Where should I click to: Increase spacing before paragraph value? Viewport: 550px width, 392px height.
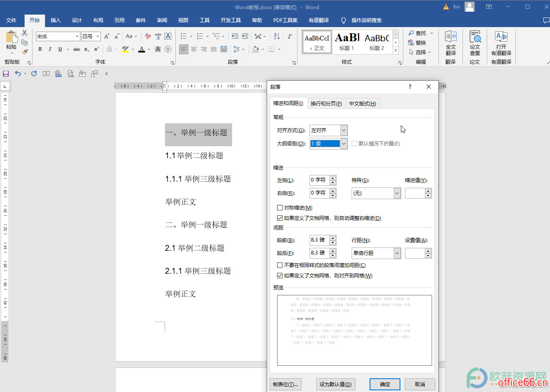[x=332, y=238]
